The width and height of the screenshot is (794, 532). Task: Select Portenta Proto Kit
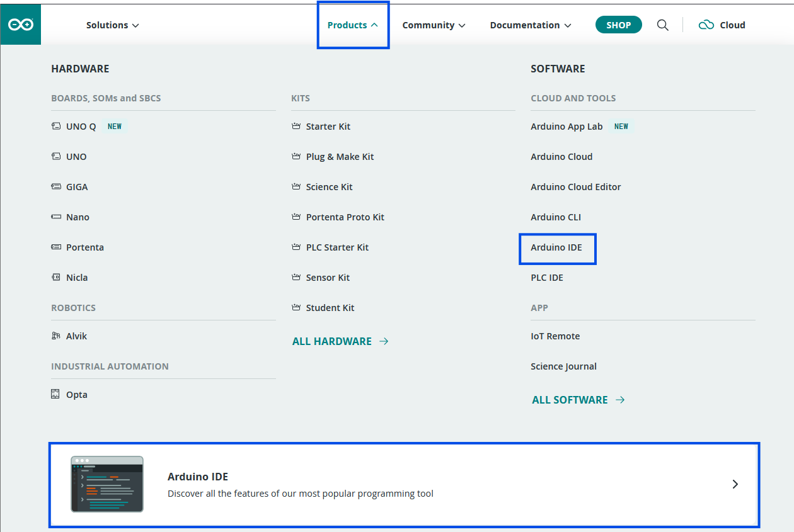(x=345, y=217)
